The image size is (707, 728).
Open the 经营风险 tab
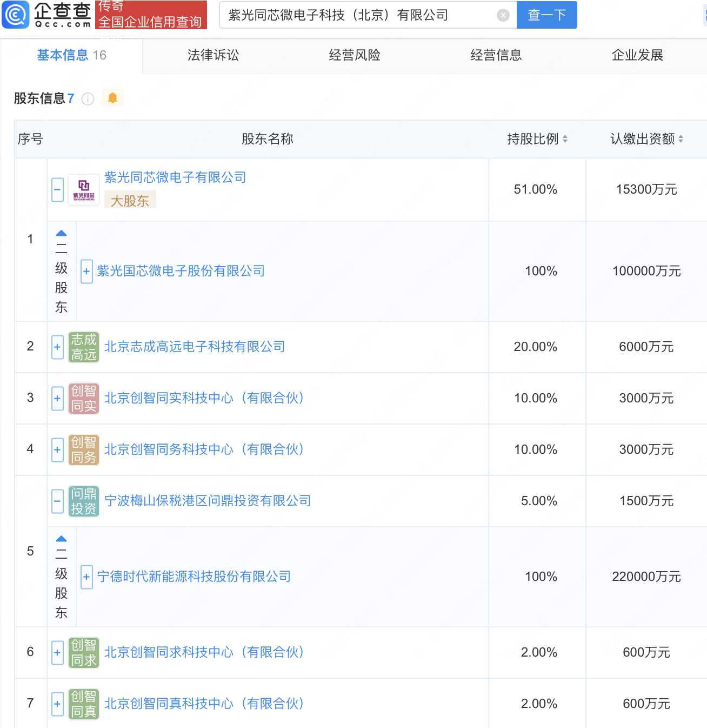tap(355, 55)
